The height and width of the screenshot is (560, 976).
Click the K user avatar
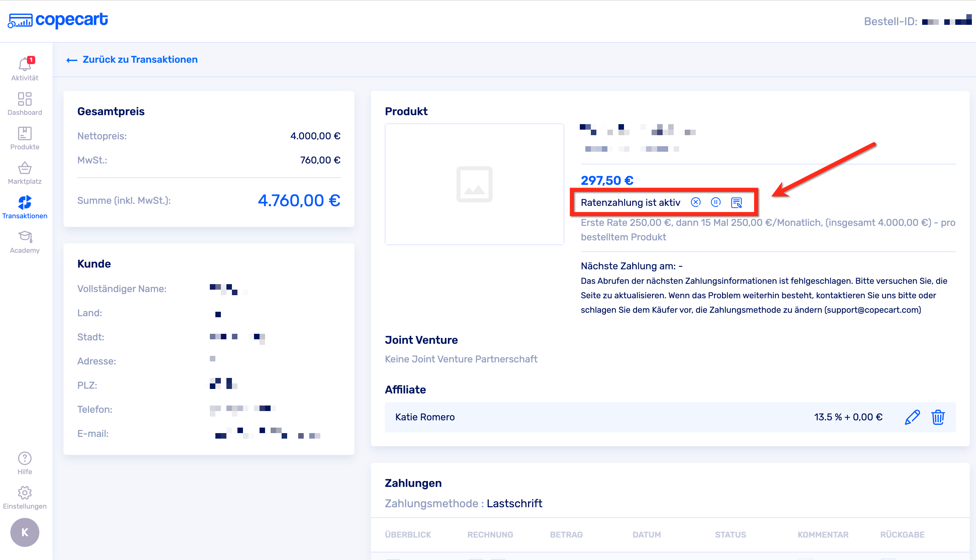tap(25, 532)
